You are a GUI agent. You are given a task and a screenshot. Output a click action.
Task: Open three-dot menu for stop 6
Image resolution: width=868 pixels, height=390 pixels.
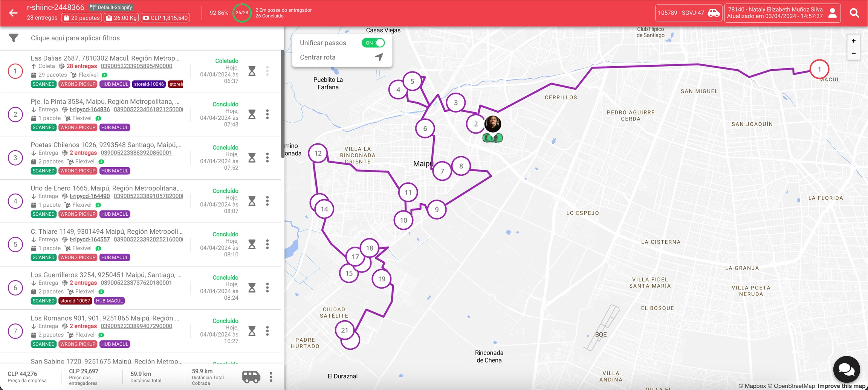[267, 288]
